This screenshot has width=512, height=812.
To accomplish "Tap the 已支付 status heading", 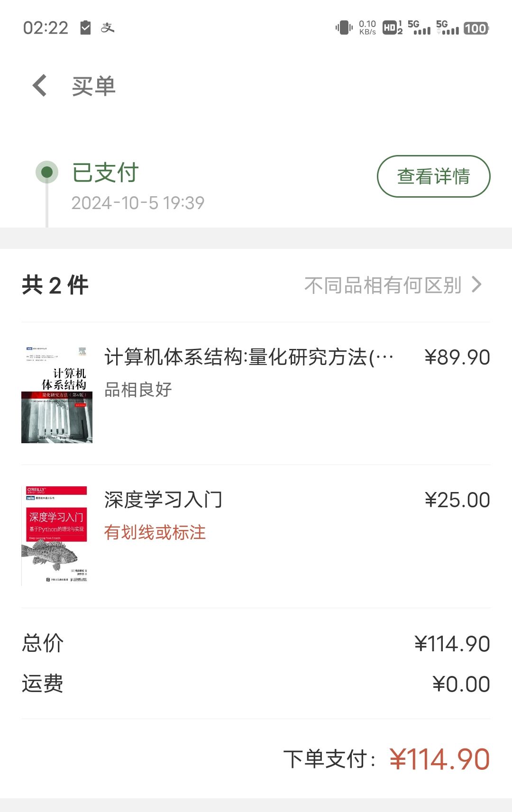I will 105,172.
